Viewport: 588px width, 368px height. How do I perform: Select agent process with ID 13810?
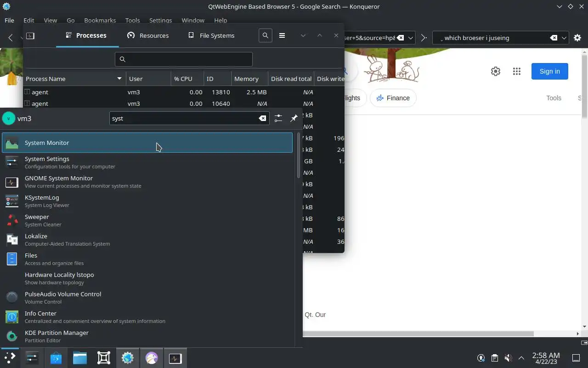point(184,92)
